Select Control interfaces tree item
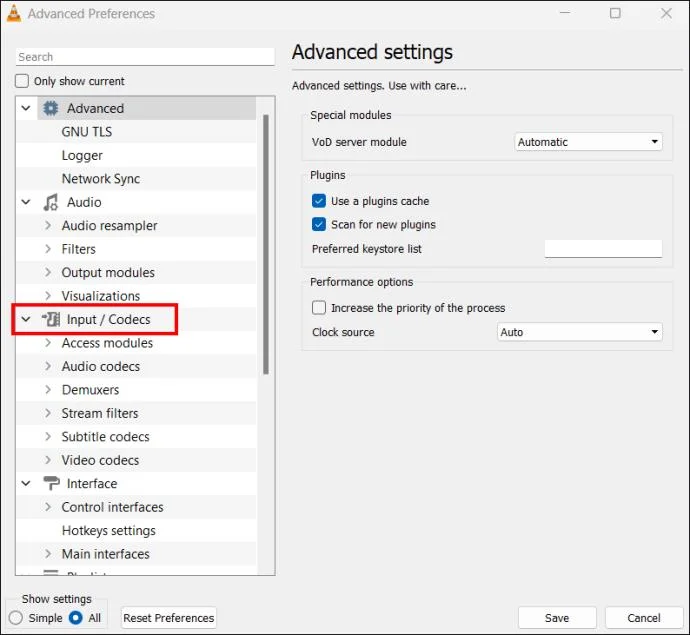This screenshot has width=690, height=635. (113, 507)
